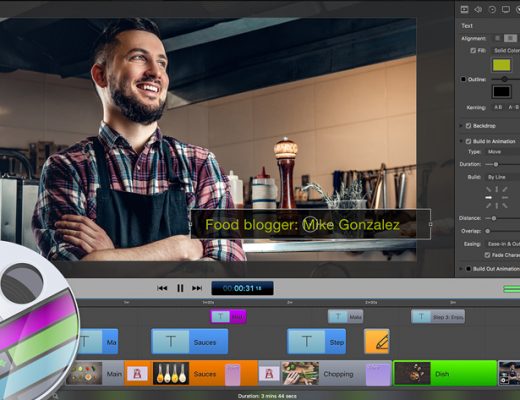The height and width of the screenshot is (400, 520).
Task: Choose the bottom vertical build direction arrow
Action: [x=497, y=206]
